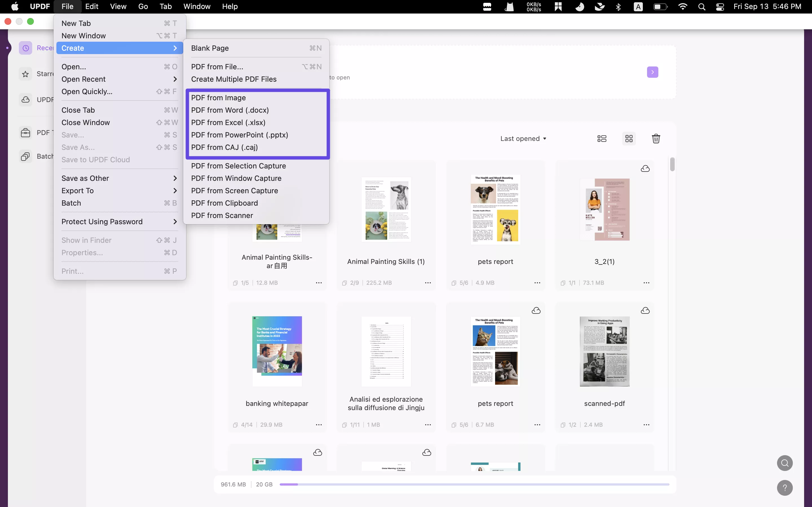
Task: Click the storage usage progress bar
Action: pyautogui.click(x=476, y=484)
